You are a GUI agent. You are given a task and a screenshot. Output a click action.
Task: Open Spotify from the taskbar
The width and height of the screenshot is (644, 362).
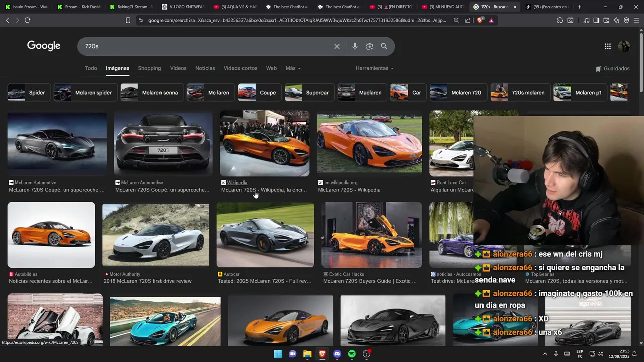tap(352, 354)
